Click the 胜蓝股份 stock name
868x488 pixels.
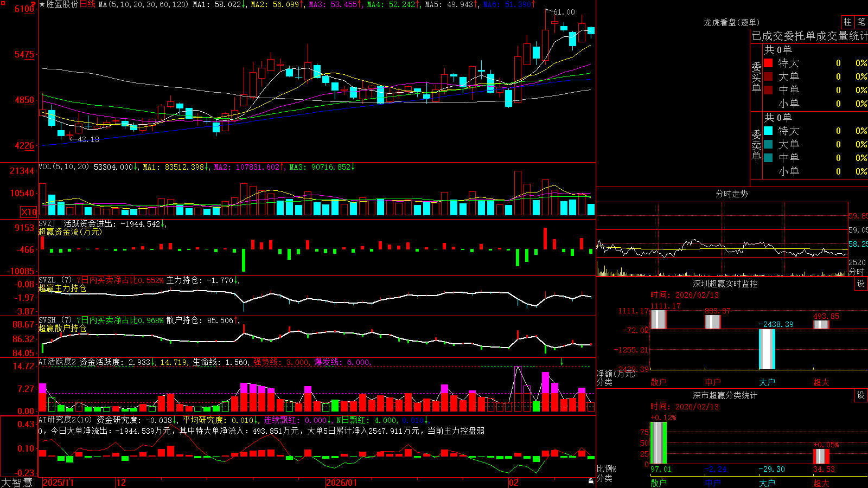(62, 4)
